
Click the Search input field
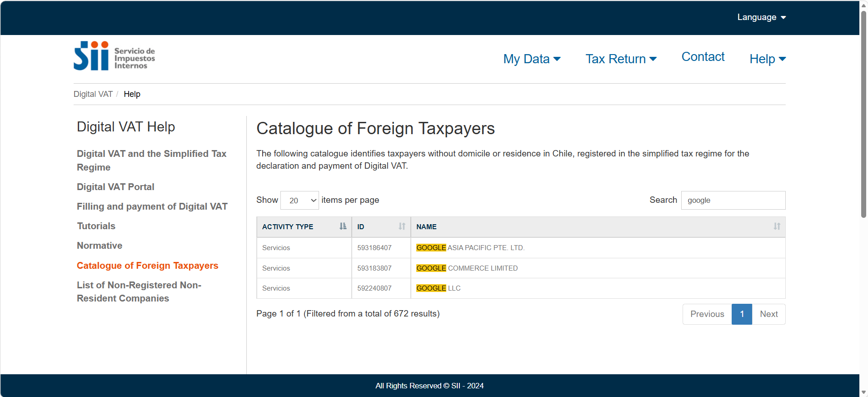733,201
